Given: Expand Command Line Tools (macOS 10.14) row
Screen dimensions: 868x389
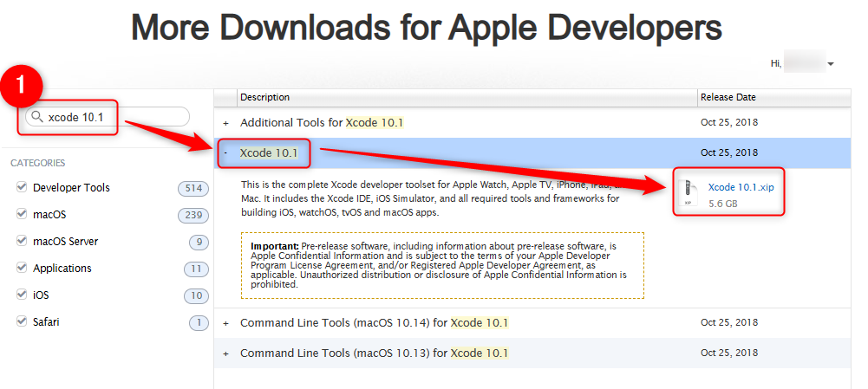Looking at the screenshot, I should coord(225,323).
